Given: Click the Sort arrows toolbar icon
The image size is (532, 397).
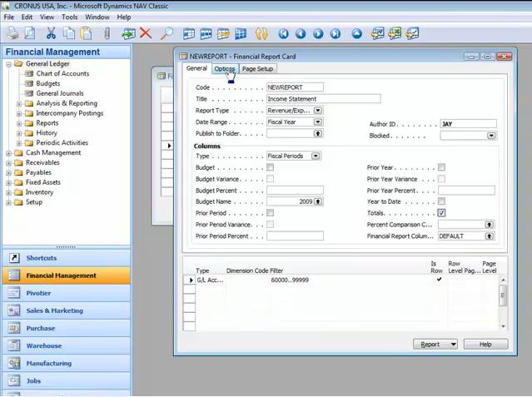Looking at the screenshot, I should pyautogui.click(x=261, y=33).
